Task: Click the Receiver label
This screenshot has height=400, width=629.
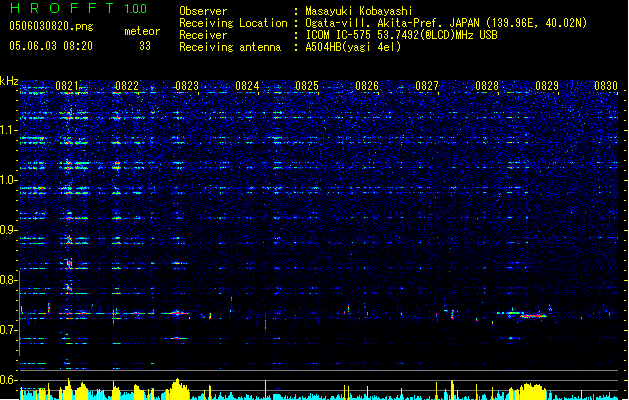Action: [x=203, y=35]
